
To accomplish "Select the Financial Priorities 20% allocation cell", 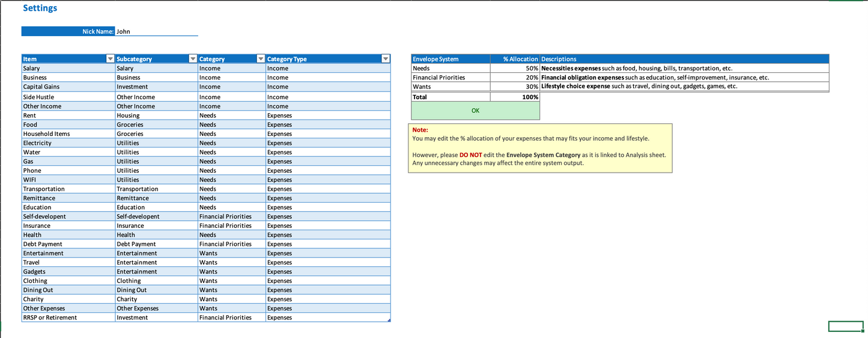I will [x=515, y=78].
